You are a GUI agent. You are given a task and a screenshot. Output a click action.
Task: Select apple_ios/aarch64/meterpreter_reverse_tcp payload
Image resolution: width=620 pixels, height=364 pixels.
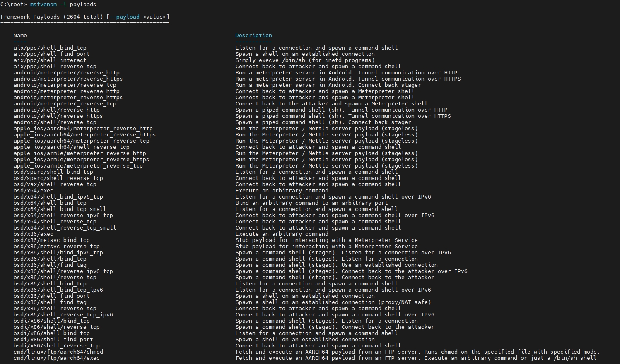pos(82,141)
